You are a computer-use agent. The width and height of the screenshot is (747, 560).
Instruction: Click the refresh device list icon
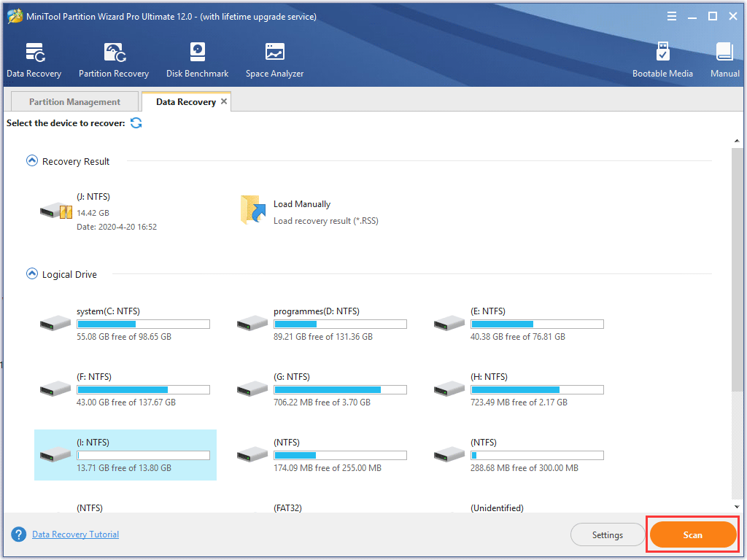[136, 122]
